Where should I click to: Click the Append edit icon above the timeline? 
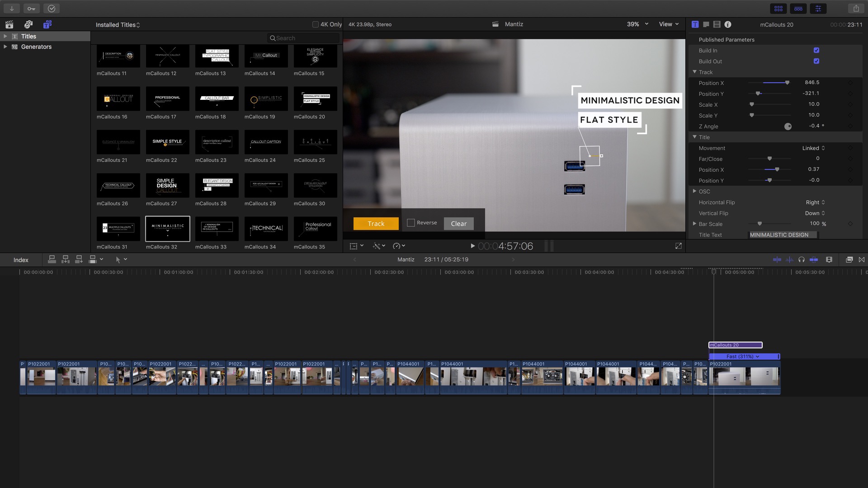point(79,259)
